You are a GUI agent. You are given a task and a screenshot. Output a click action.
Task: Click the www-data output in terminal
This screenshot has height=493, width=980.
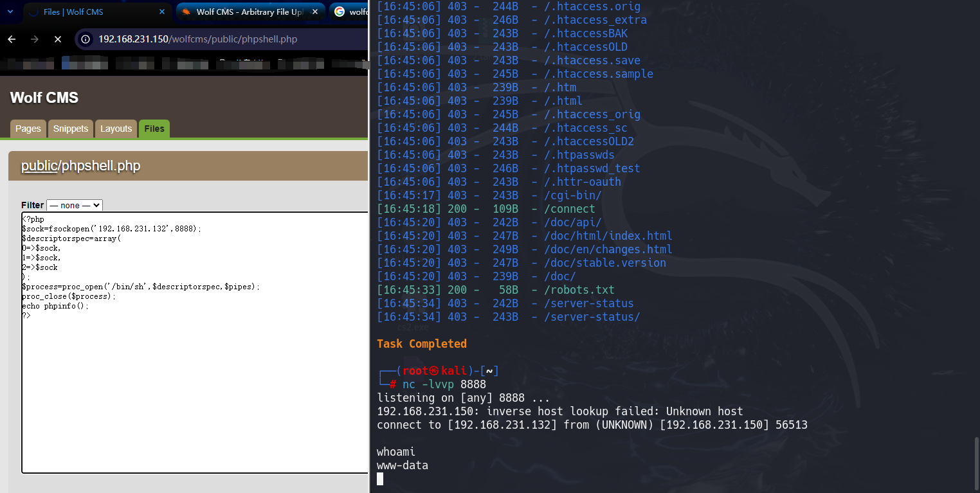[403, 465]
